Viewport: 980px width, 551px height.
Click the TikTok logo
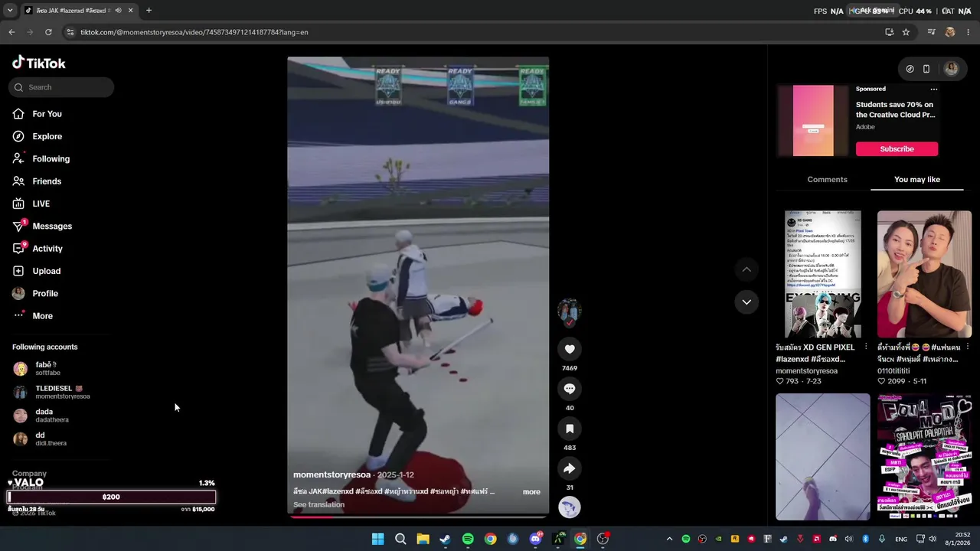pos(39,63)
